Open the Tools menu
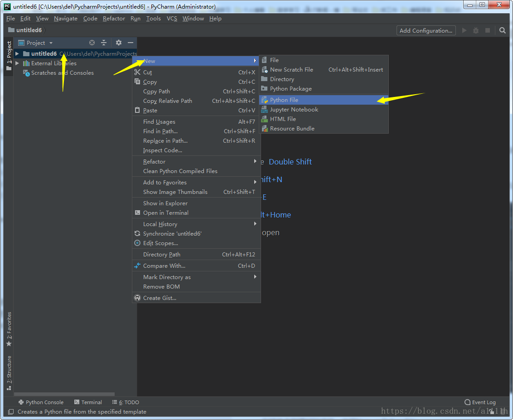 coord(154,18)
